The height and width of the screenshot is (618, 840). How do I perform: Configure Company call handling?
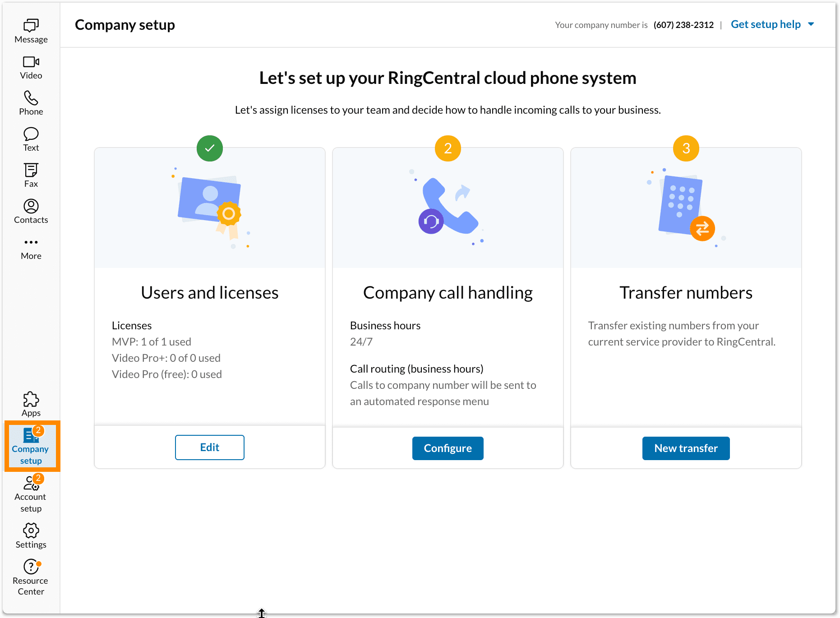(448, 448)
